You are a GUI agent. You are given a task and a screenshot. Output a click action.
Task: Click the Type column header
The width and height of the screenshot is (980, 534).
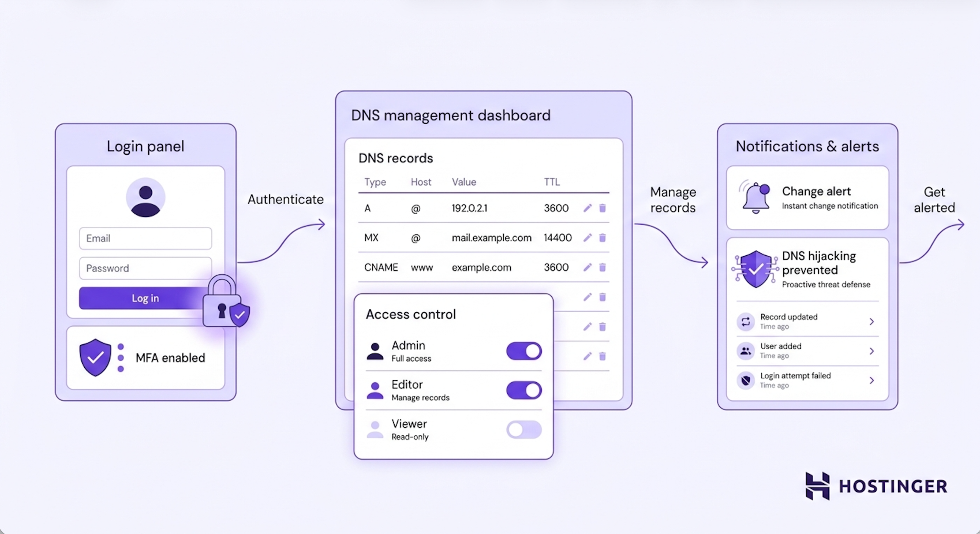pos(375,182)
